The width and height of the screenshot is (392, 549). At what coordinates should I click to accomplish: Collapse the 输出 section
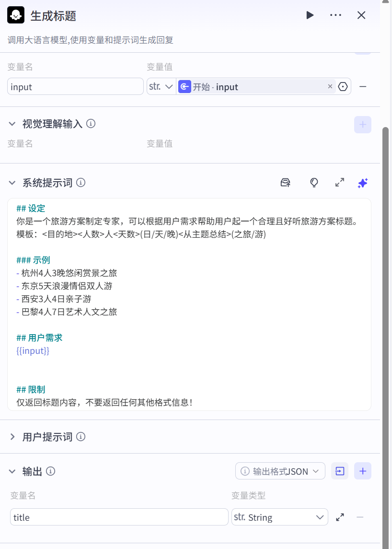pyautogui.click(x=12, y=471)
